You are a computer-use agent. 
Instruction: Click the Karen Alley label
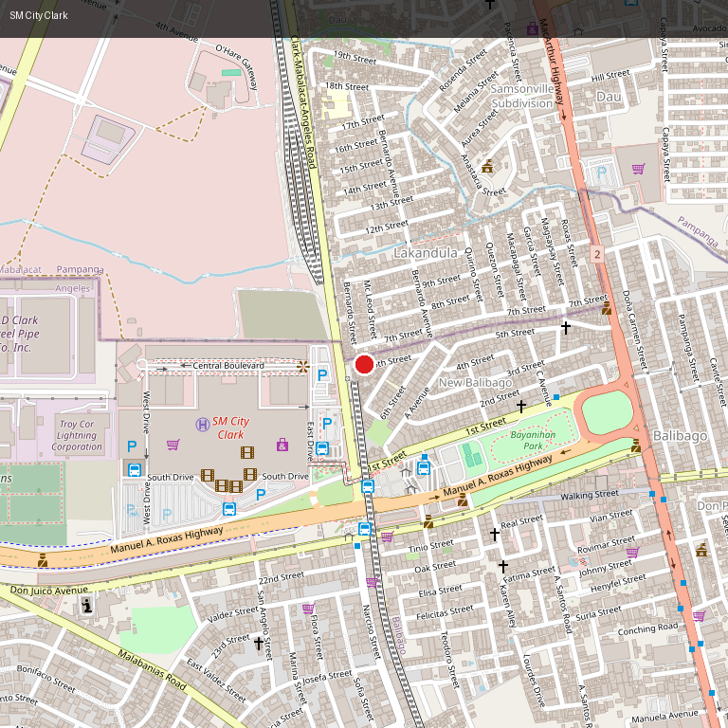point(507,606)
